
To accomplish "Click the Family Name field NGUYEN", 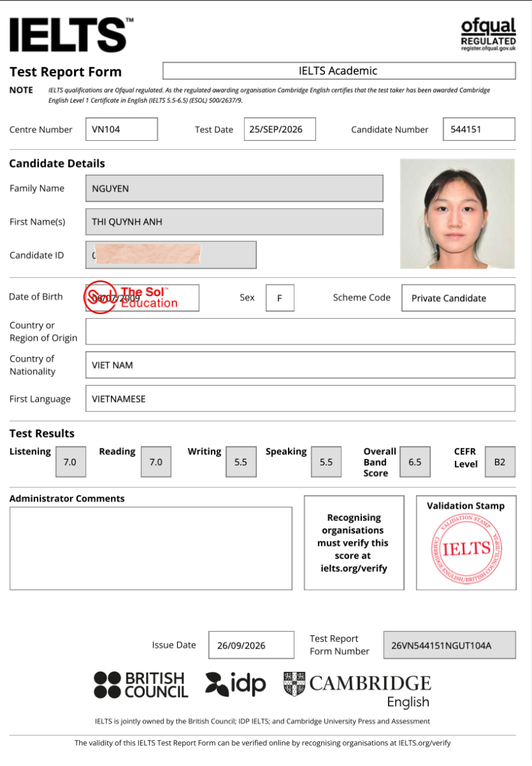I will pyautogui.click(x=234, y=188).
